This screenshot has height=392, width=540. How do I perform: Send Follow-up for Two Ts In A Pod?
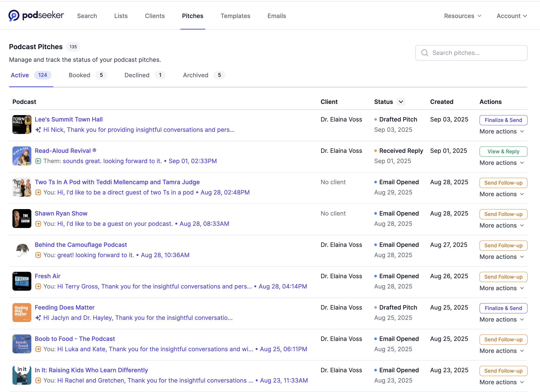503,183
